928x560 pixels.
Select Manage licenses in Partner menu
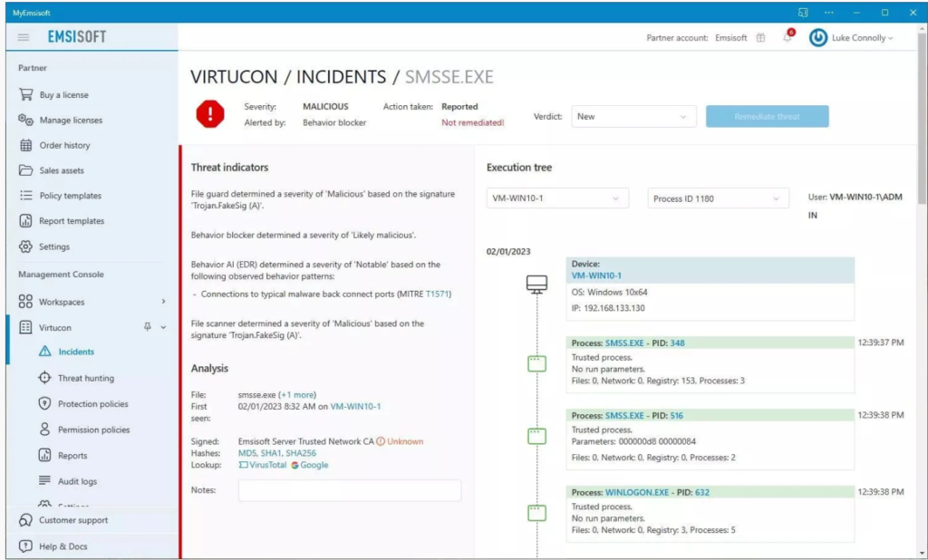point(71,120)
